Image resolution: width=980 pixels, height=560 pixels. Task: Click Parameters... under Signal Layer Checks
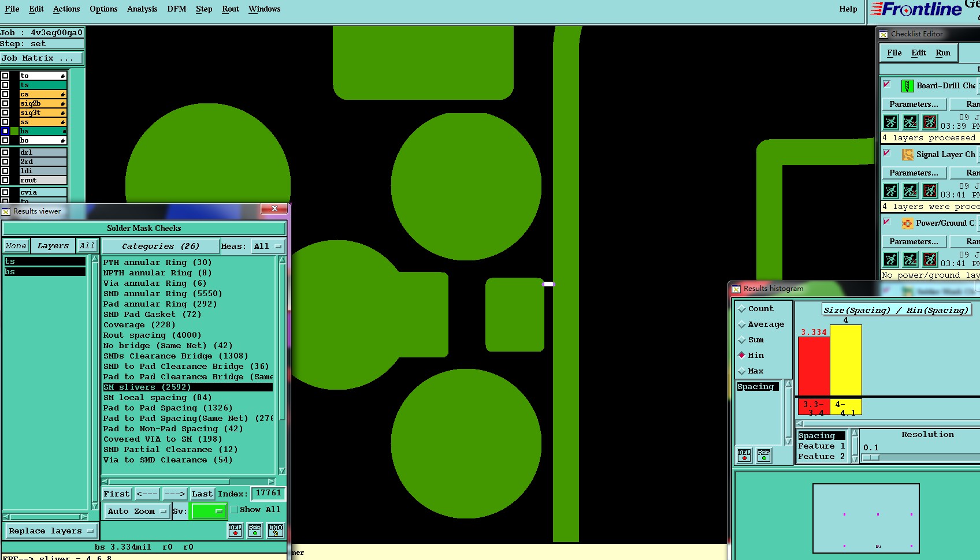click(914, 173)
